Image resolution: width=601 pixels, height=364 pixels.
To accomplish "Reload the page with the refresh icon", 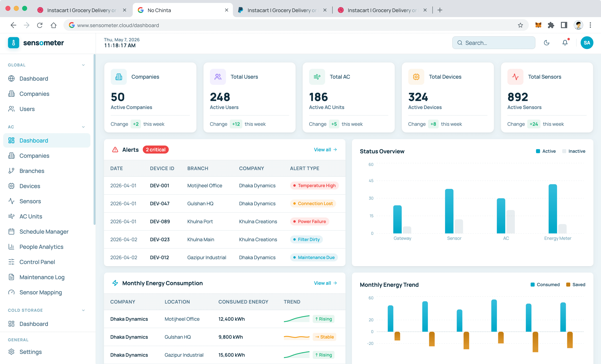I will pyautogui.click(x=40, y=25).
